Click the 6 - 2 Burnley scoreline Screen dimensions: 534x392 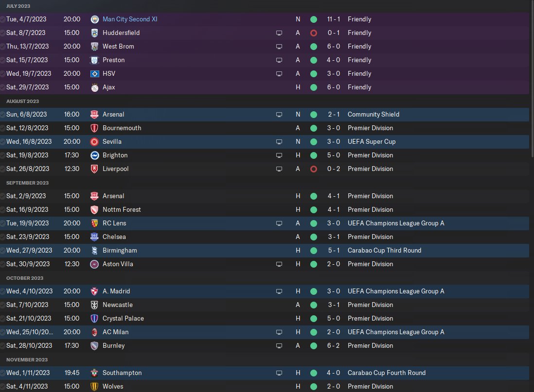[x=334, y=346]
